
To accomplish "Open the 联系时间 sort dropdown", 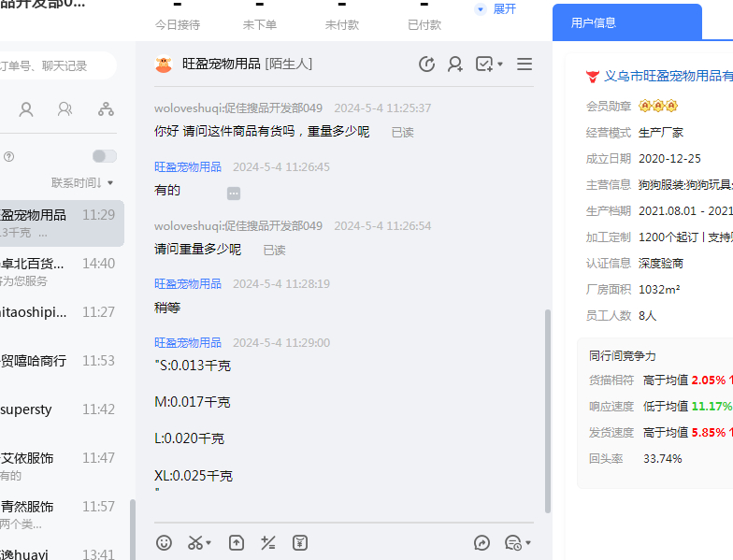I will 83,182.
